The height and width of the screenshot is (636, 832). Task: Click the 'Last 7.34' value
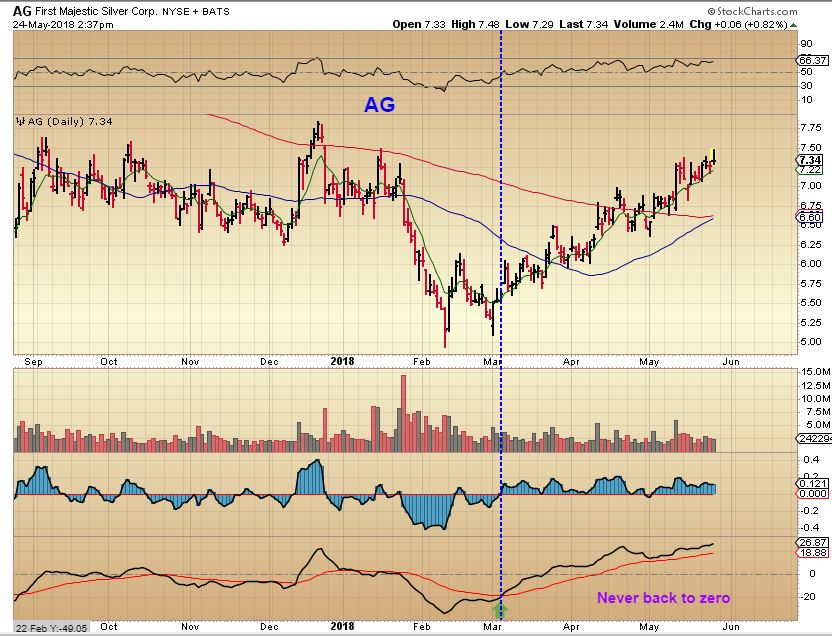pos(584,24)
